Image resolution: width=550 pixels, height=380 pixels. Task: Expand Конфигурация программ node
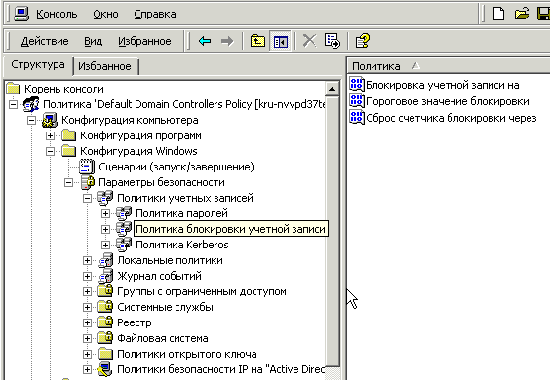(51, 135)
